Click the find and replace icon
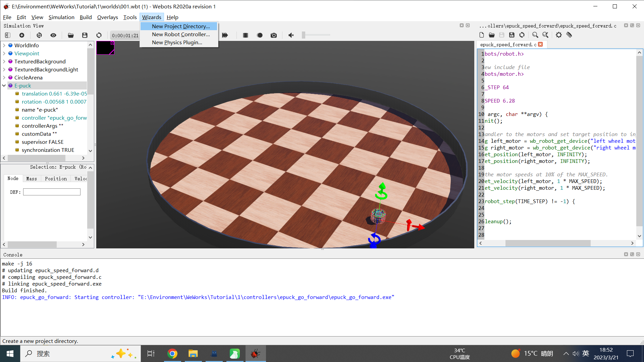 [545, 35]
